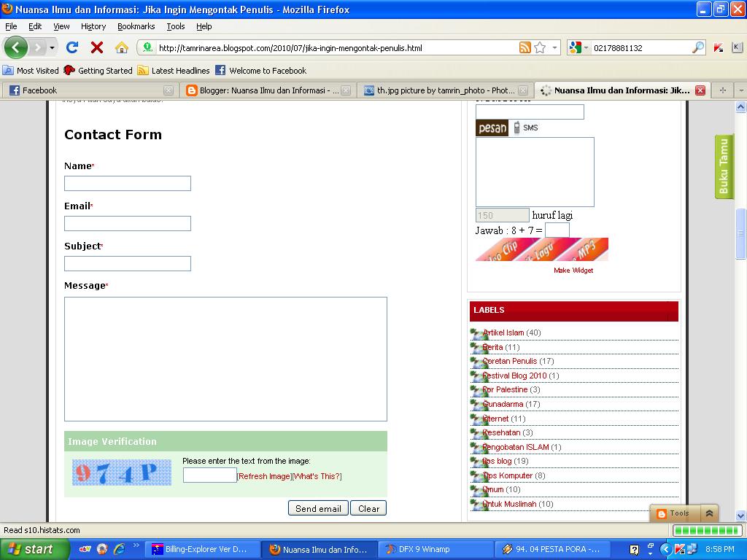The height and width of the screenshot is (560, 747).
Task: Close the th.jpg picture tab
Action: tap(523, 90)
